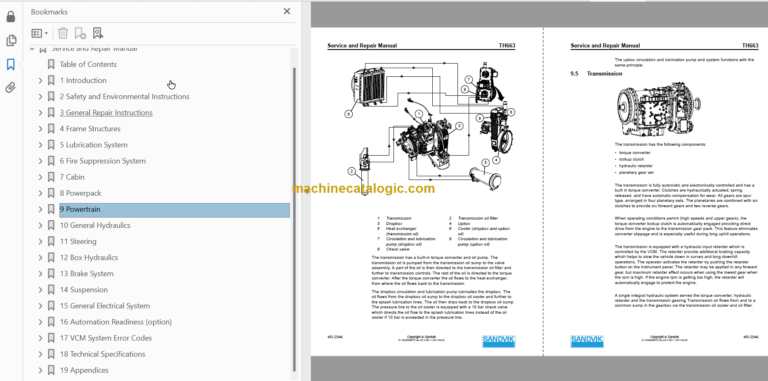Expand the 13 Brake System bookmark

(x=40, y=274)
